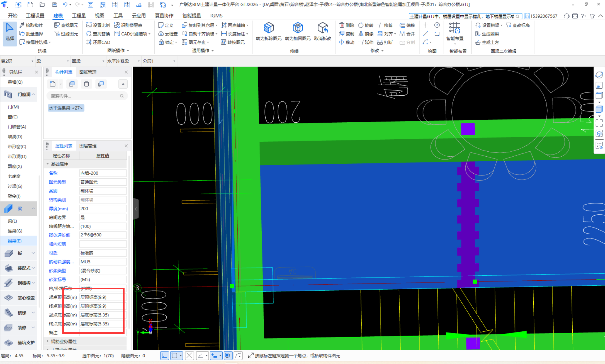Click 移动 move tool
This screenshot has width=605, height=364.
tap(347, 43)
